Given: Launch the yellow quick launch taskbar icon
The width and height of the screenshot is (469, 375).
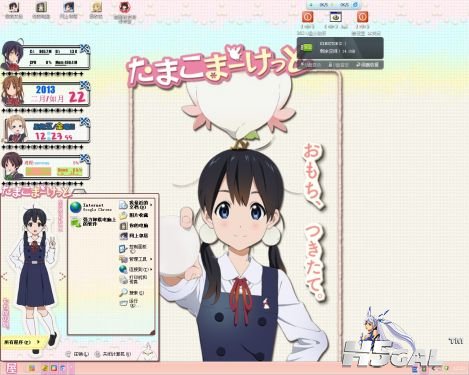Looking at the screenshot, I should tap(45, 368).
